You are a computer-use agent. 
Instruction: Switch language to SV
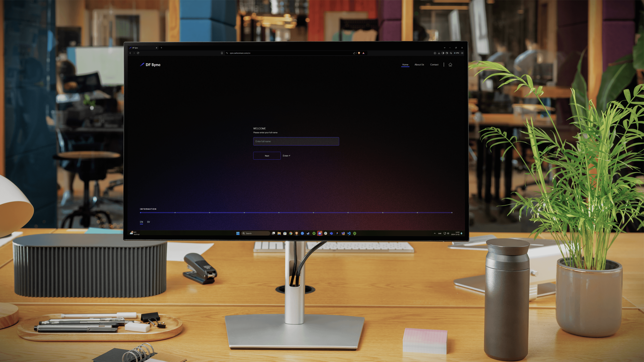[149, 222]
